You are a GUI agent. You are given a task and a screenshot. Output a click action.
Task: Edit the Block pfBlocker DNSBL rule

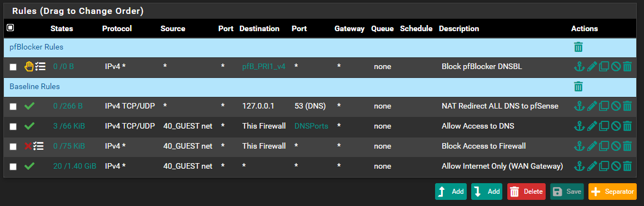[591, 67]
